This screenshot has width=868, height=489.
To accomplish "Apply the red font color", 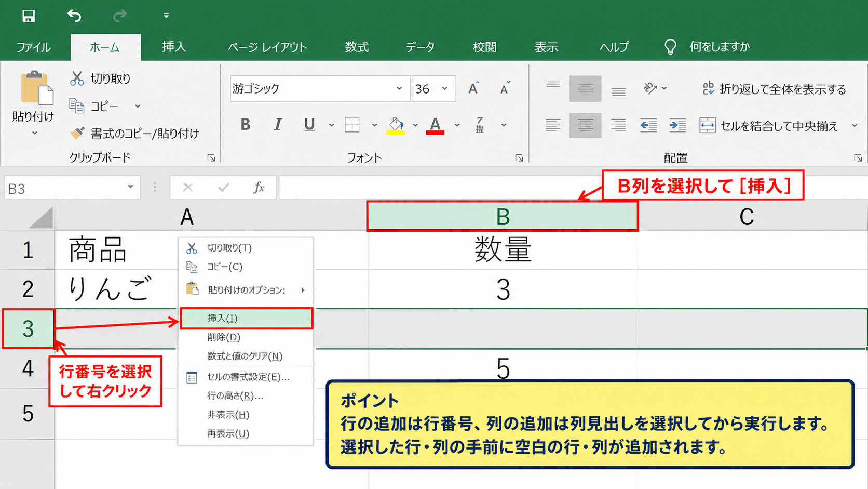I will click(435, 125).
